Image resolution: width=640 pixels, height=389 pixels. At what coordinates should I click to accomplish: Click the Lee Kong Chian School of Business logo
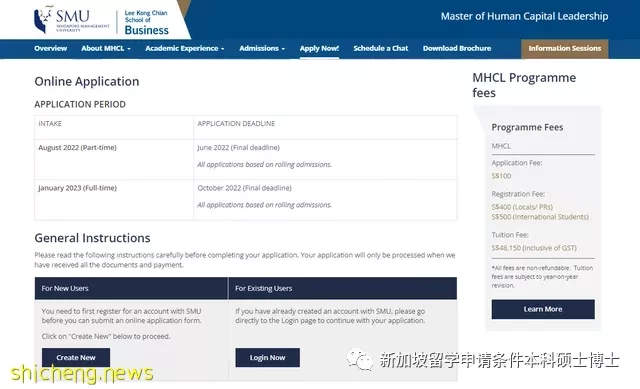pyautogui.click(x=147, y=22)
